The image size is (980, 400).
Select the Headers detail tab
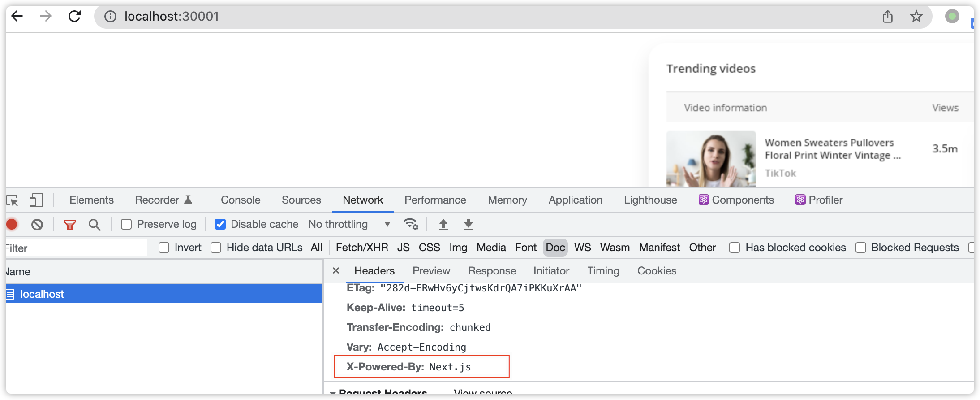374,271
